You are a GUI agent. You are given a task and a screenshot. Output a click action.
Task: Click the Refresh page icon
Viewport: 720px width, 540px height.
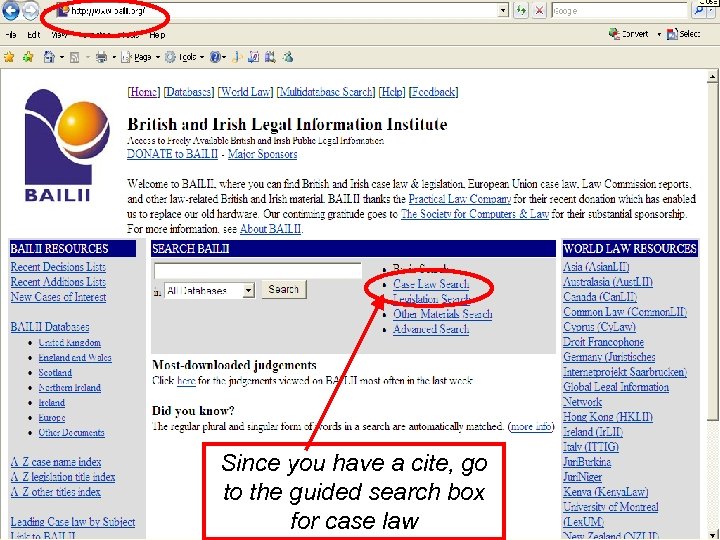click(521, 11)
